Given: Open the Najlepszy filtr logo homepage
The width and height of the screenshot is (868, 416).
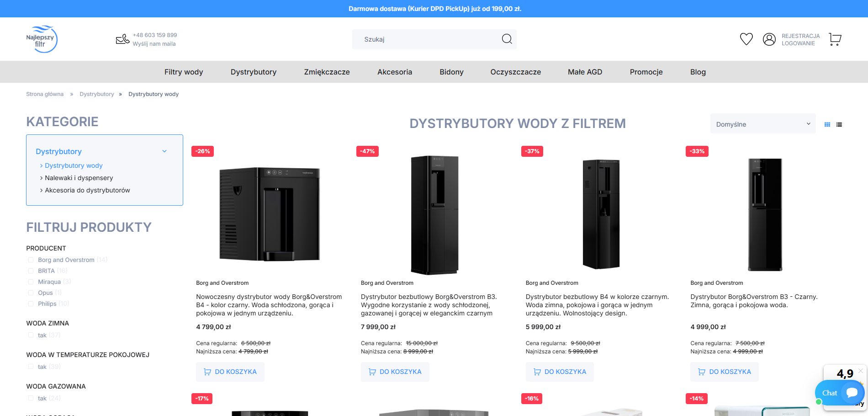Looking at the screenshot, I should [42, 39].
